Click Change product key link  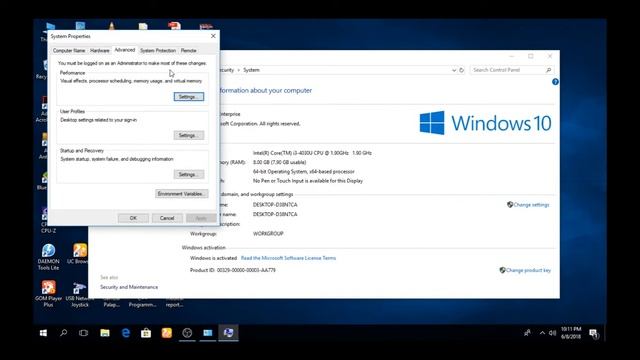[x=528, y=270]
